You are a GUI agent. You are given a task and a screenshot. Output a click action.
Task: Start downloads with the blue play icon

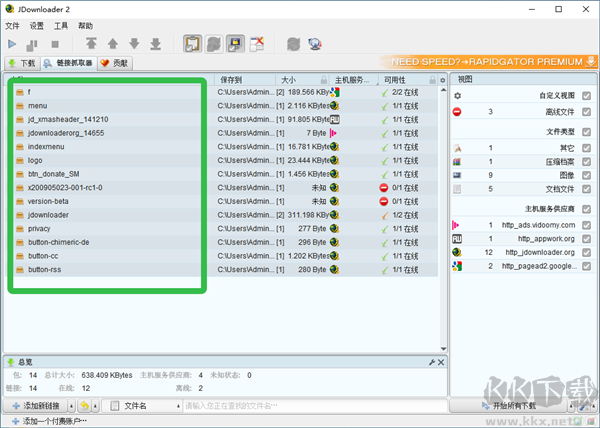(x=12, y=44)
